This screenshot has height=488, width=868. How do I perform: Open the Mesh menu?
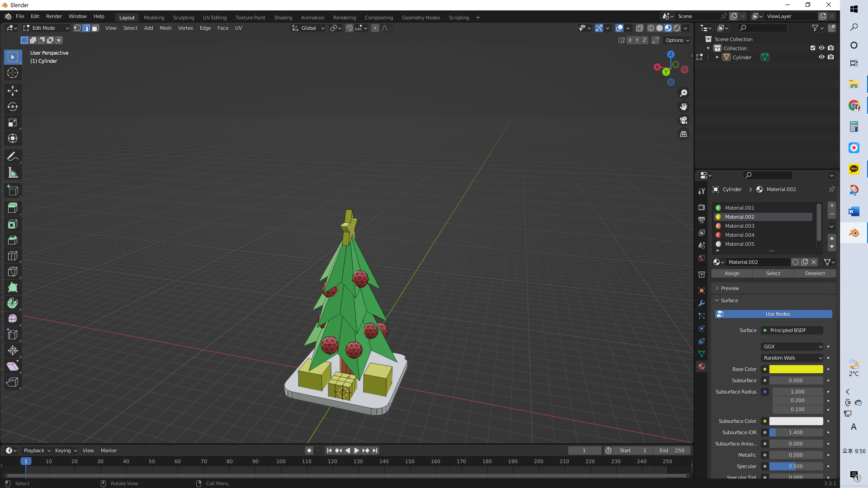165,28
